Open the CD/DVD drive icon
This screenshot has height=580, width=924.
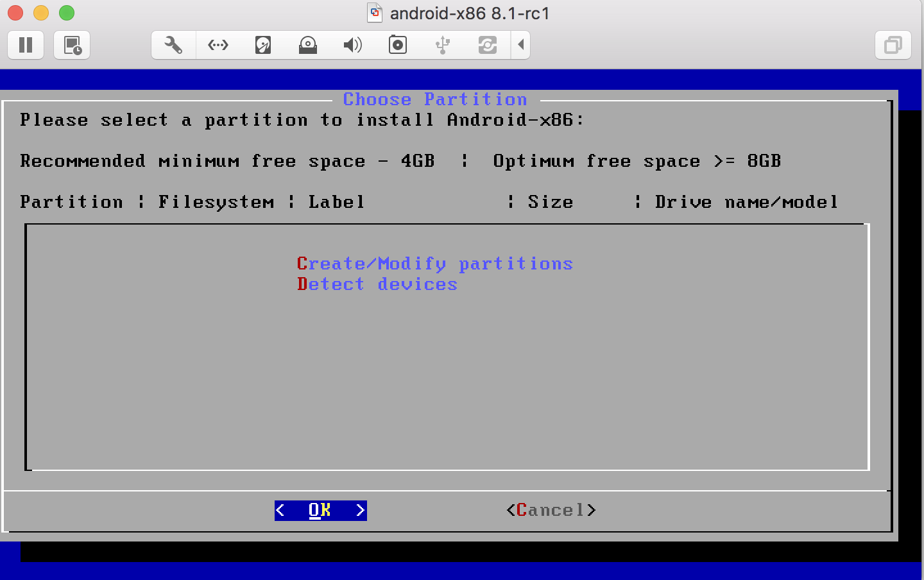point(307,45)
